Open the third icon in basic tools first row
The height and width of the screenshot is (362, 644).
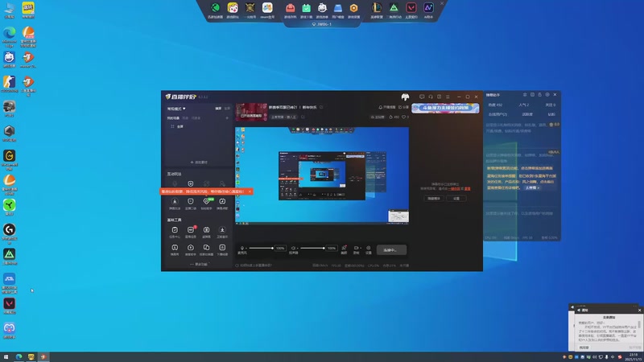[207, 232]
